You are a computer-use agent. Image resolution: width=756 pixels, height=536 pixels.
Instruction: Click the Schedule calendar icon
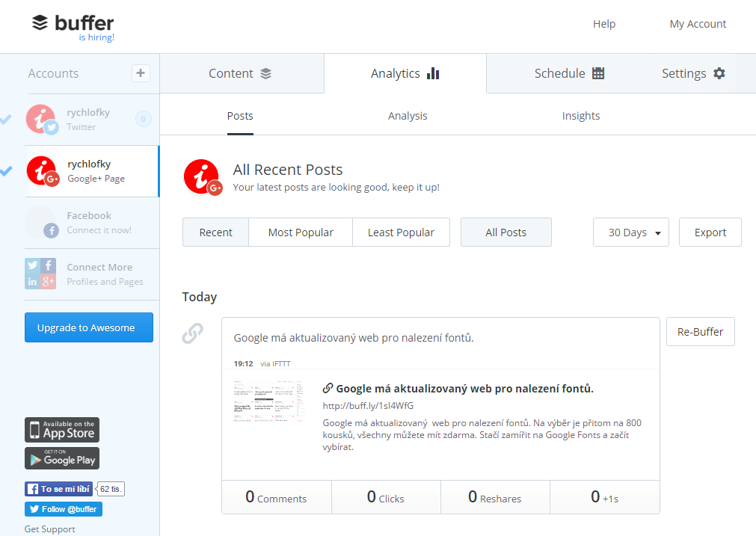(598, 73)
